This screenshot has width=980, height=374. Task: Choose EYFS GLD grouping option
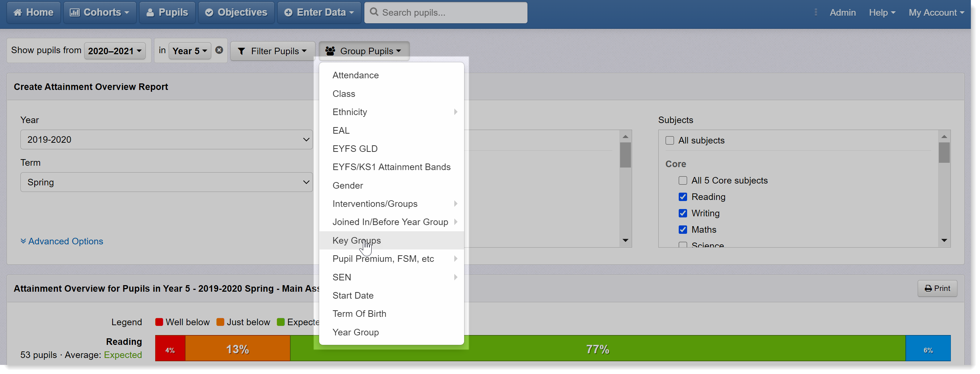click(392, 149)
